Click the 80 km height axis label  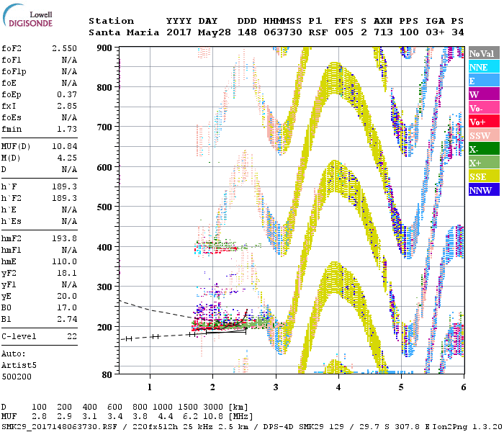[107, 375]
